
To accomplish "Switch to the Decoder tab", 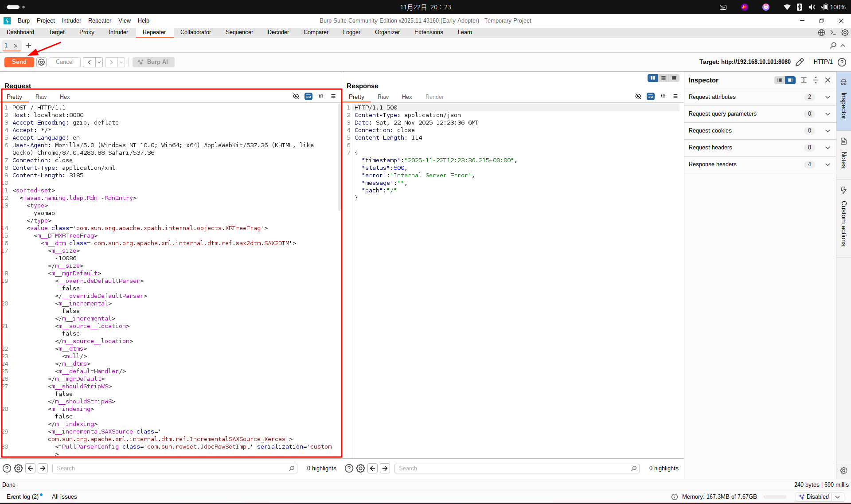I will tap(278, 32).
